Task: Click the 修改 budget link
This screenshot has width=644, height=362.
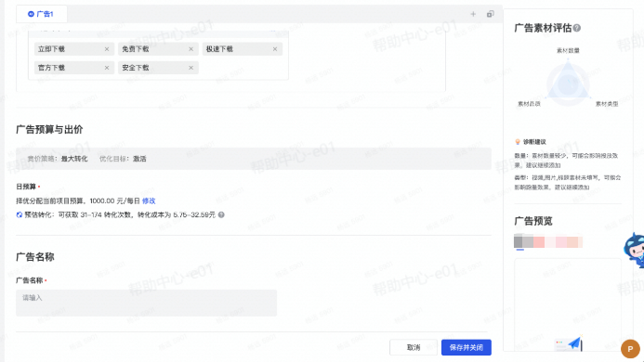Action: coord(149,200)
